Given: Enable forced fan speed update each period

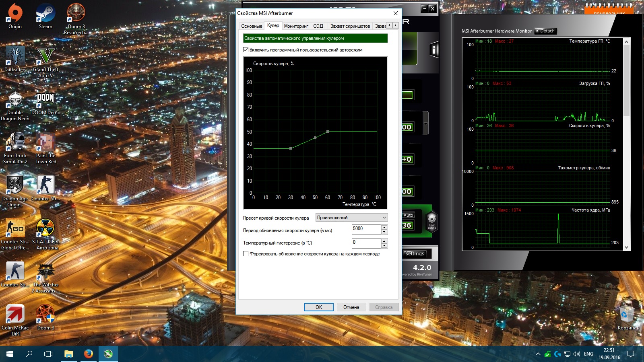Looking at the screenshot, I should [x=246, y=254].
